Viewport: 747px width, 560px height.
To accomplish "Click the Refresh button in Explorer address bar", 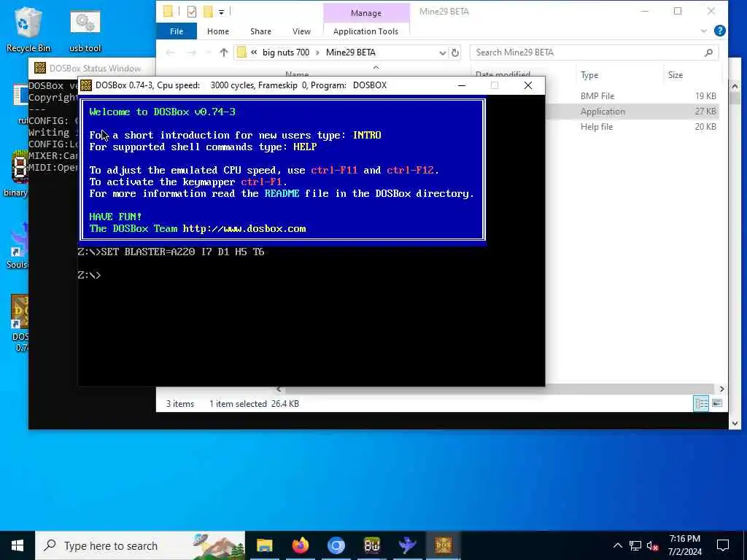I will point(455,52).
